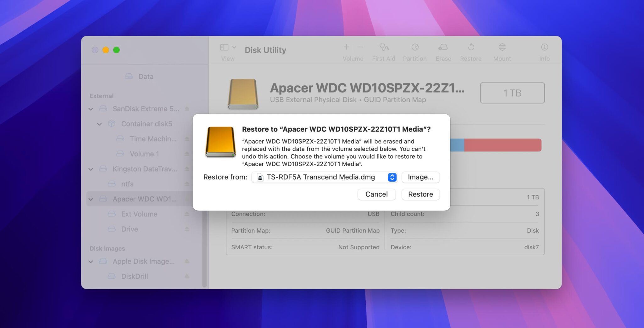Collapse the Container disk5 group
This screenshot has height=328, width=644.
(99, 124)
